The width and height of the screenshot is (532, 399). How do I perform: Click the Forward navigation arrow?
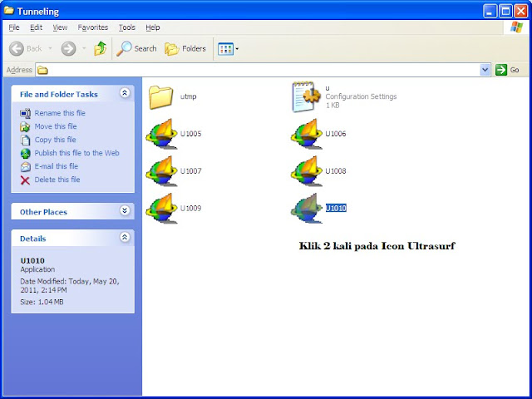[68, 48]
